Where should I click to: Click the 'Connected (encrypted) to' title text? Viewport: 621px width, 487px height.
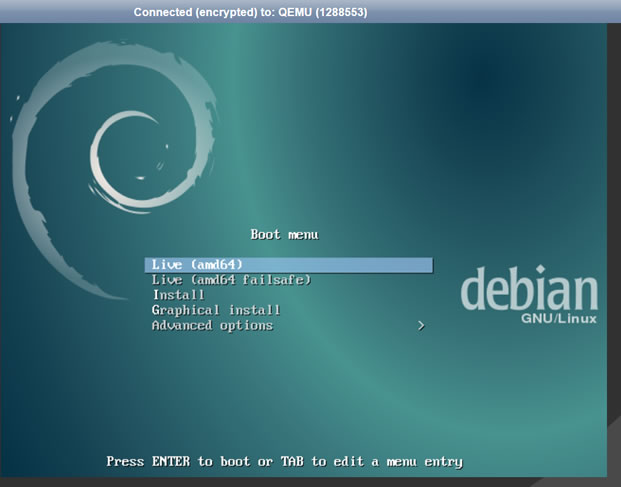click(206, 11)
